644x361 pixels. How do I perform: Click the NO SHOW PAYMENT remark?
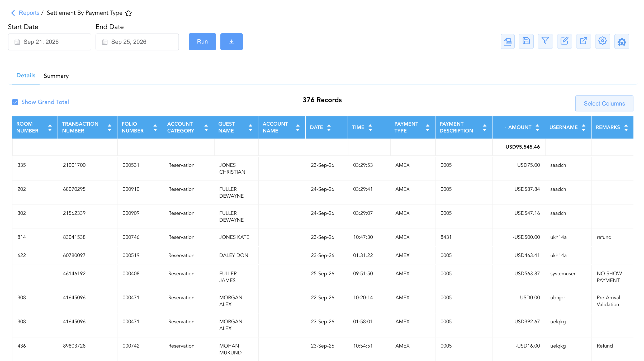click(609, 277)
